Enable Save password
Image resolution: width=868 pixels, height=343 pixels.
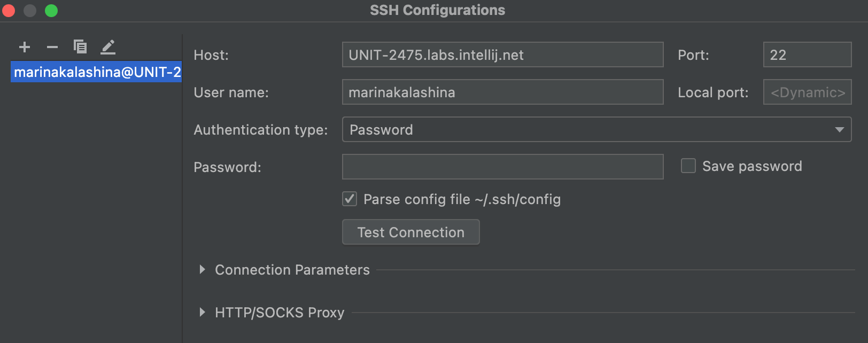[x=687, y=166]
